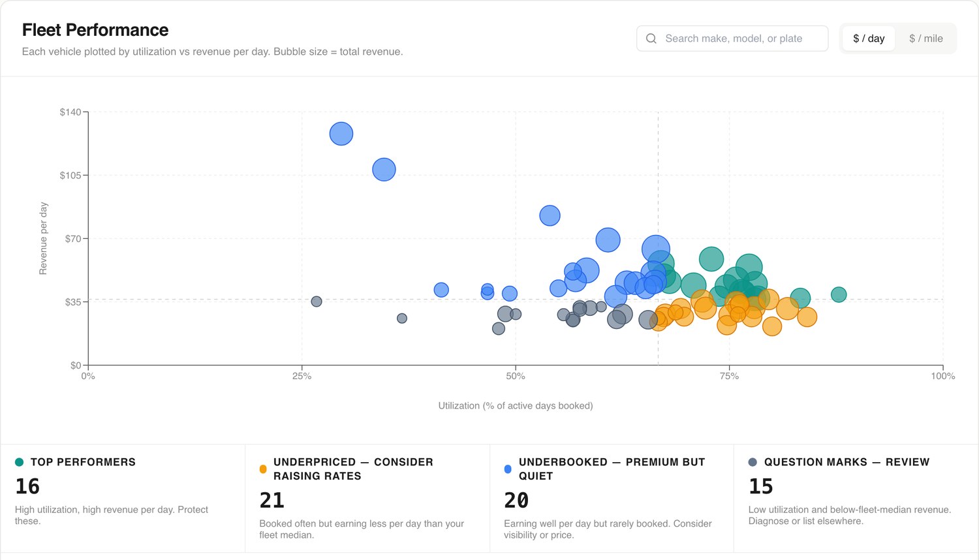
Task: Click the Question Marks count 15
Action: (x=761, y=486)
